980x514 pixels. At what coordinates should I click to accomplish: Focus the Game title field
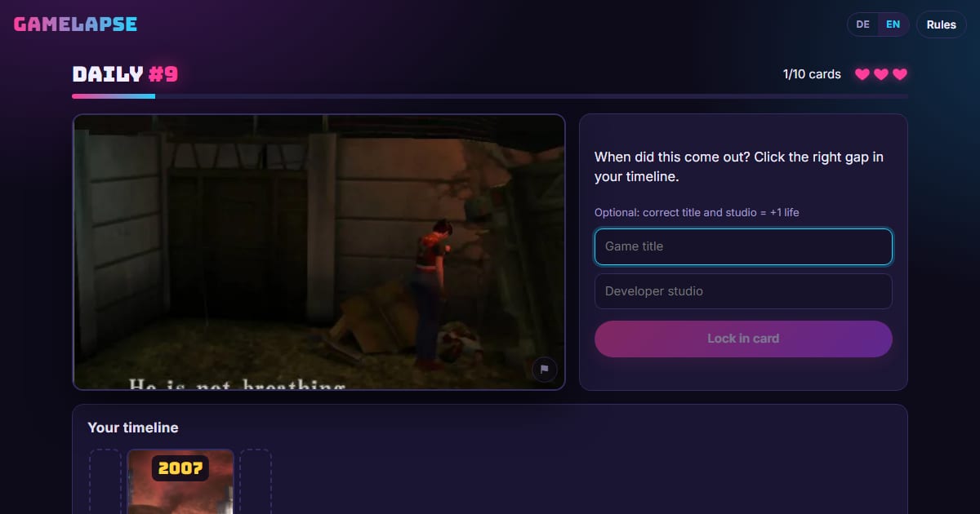743,246
